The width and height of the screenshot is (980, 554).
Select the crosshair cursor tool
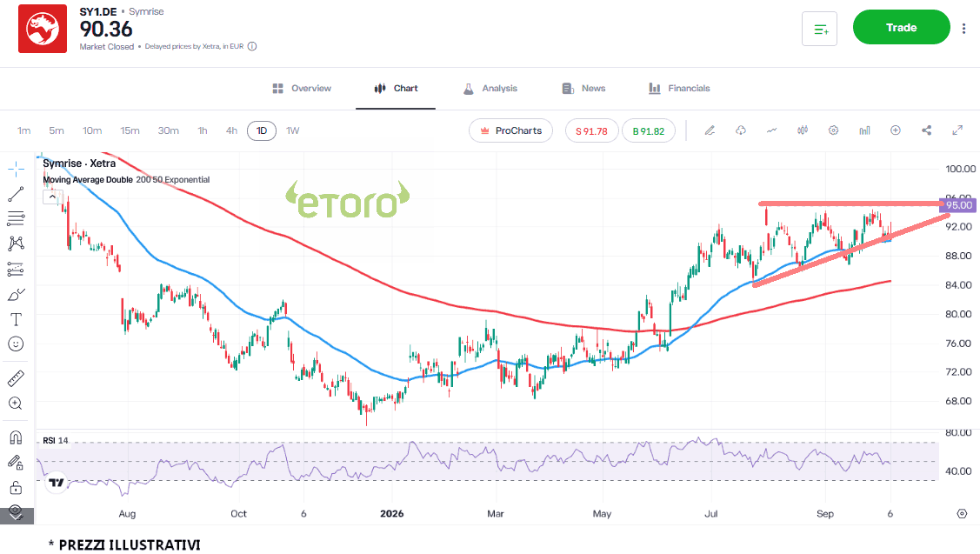(x=17, y=168)
